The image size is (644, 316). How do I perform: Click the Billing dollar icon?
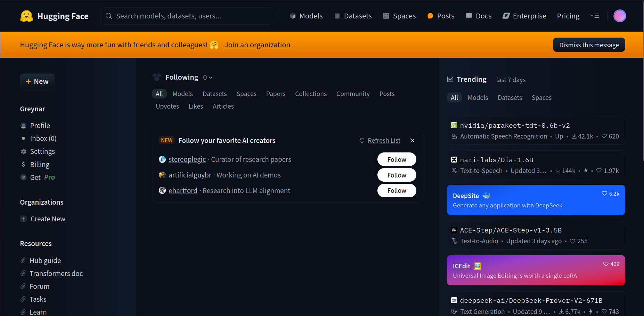[x=23, y=164]
